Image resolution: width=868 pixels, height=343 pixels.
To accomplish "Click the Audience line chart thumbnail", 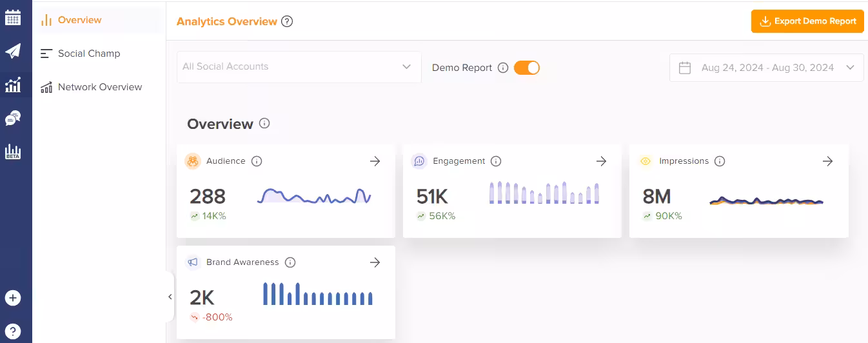I will click(314, 195).
